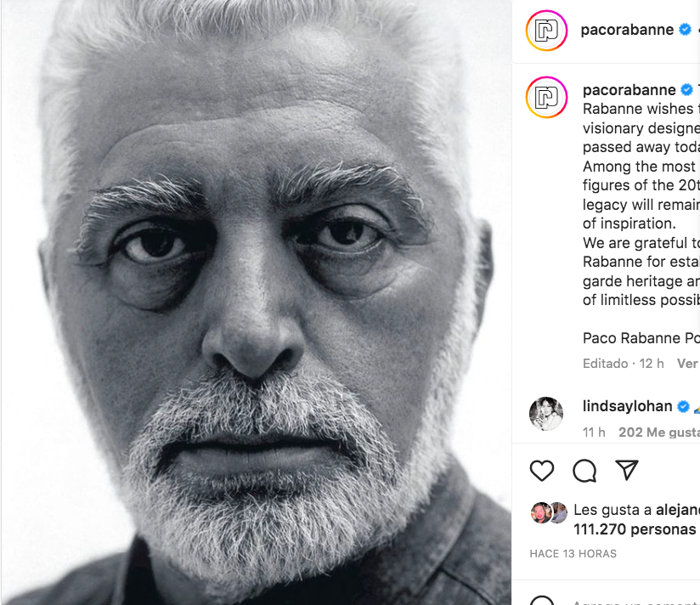Open lindsaylohan's profile username link

pos(627,406)
